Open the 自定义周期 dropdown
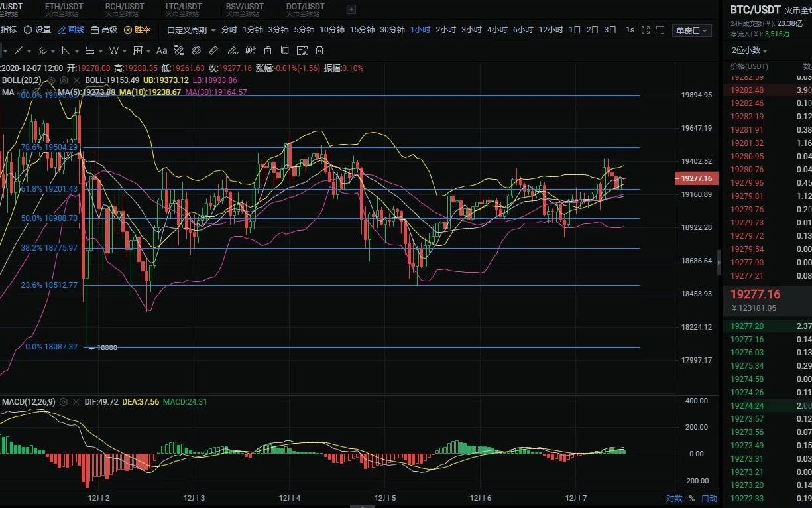The width and height of the screenshot is (812, 508). tap(191, 30)
